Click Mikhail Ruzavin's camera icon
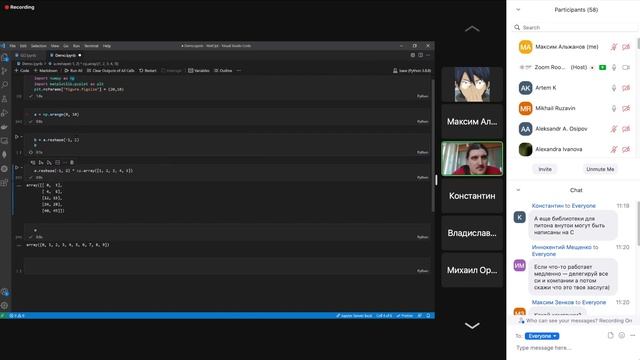The width and height of the screenshot is (640, 360). tap(626, 108)
